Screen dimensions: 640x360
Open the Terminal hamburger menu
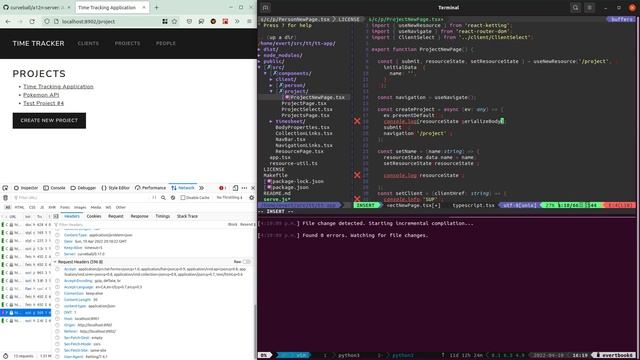(x=589, y=7)
